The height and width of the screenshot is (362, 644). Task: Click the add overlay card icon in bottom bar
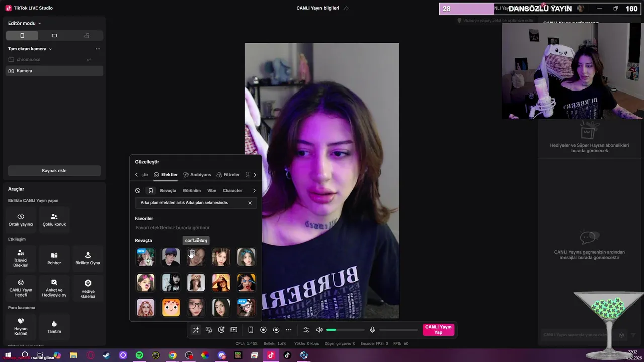click(x=234, y=330)
